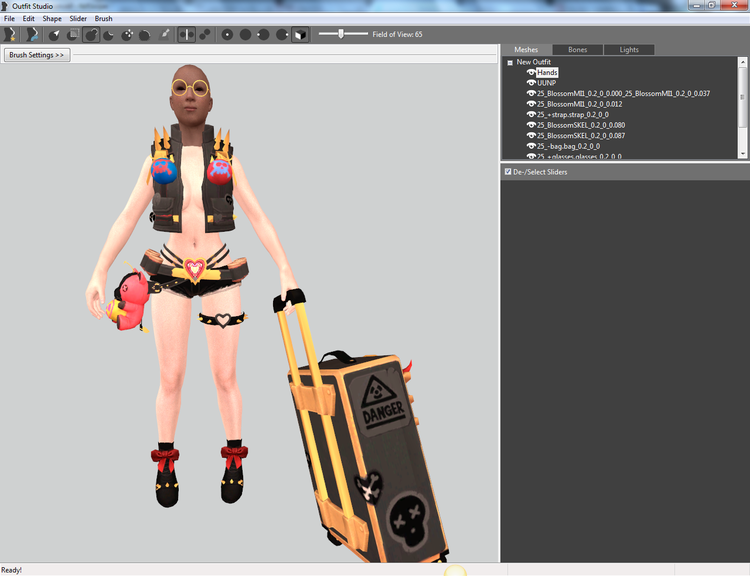This screenshot has height=576, width=750.
Task: Toggle perspective view cube icon
Action: [x=300, y=34]
